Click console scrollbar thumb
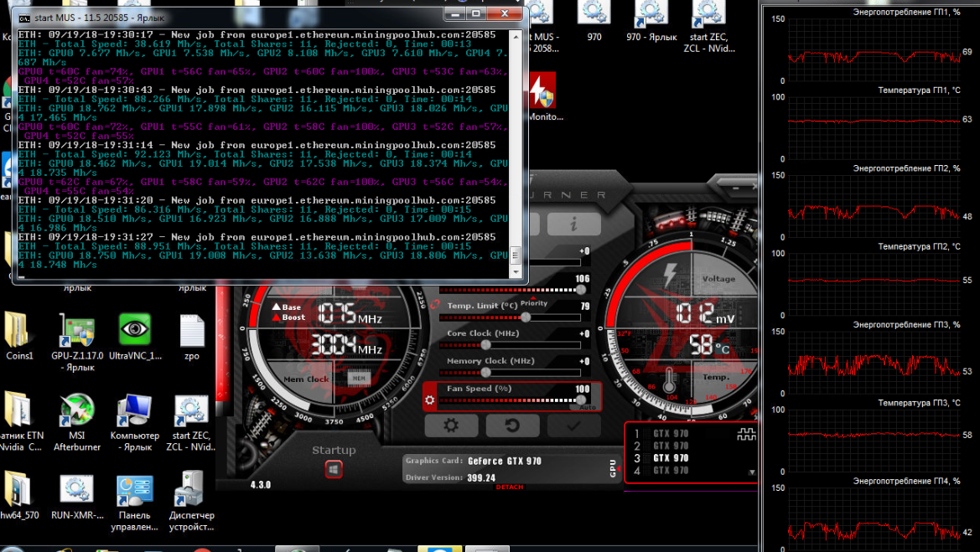This screenshot has width=980, height=552. 516,255
